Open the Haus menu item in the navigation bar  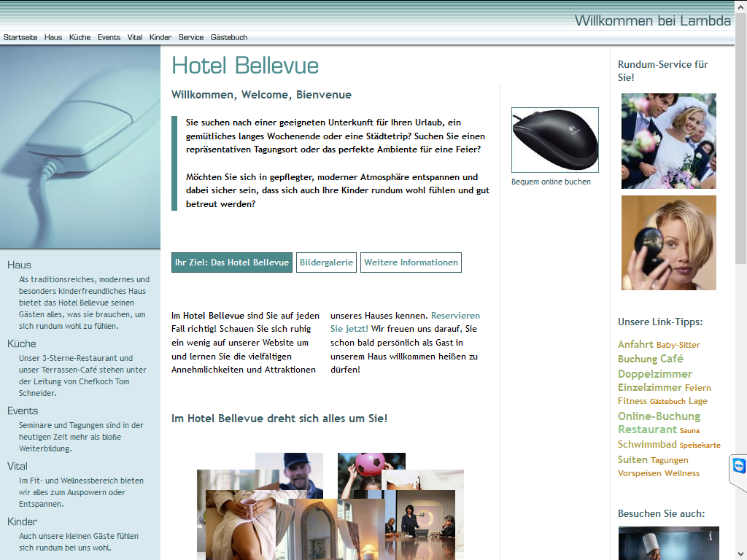tap(53, 37)
